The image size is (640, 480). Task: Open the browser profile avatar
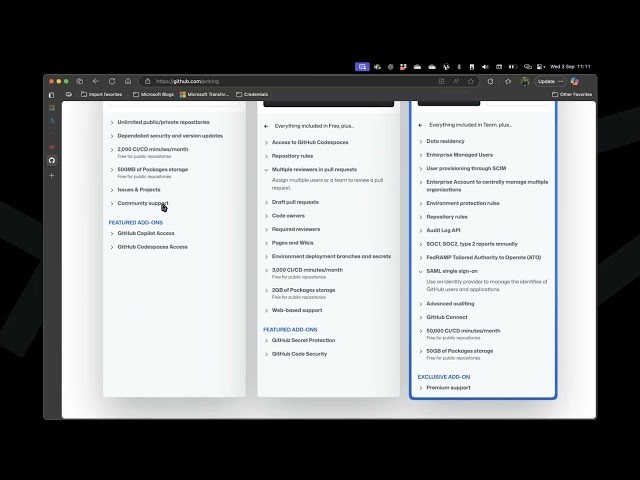[524, 81]
